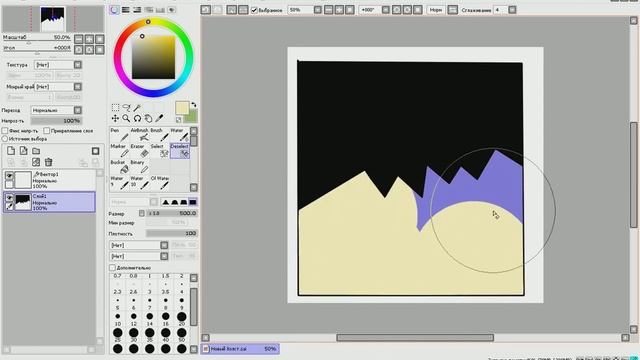Image resolution: width=640 pixels, height=360 pixels.
Task: Select the rotate view tool
Action: point(137,118)
